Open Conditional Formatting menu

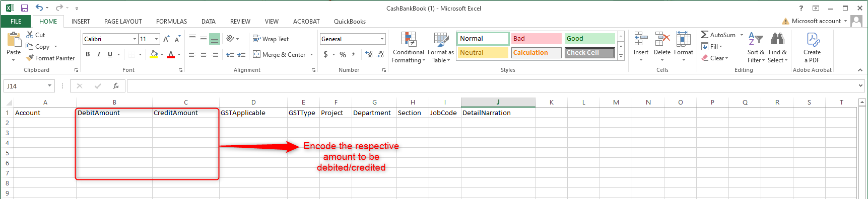pos(409,47)
